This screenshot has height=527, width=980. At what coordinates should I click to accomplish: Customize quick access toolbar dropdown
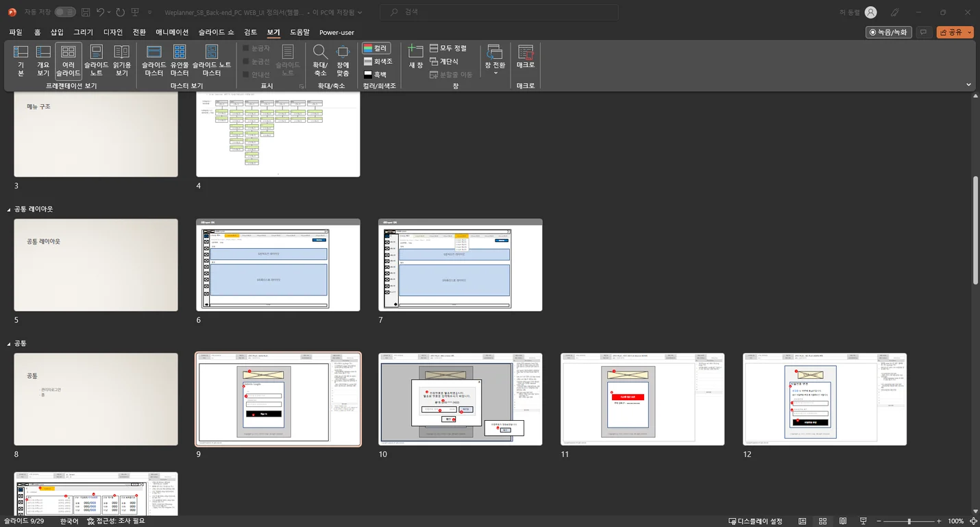click(x=150, y=12)
